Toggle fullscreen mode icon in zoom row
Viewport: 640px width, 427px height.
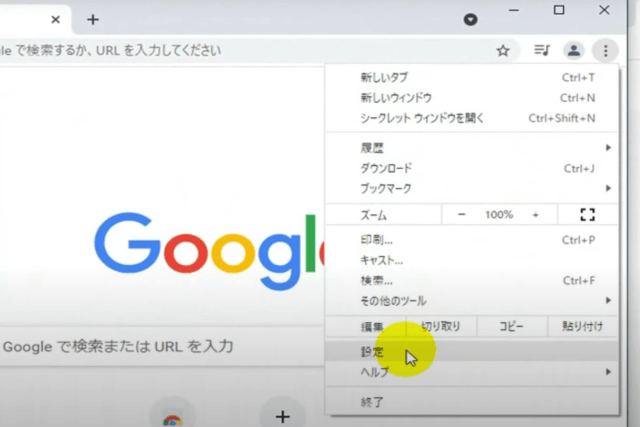pyautogui.click(x=587, y=214)
